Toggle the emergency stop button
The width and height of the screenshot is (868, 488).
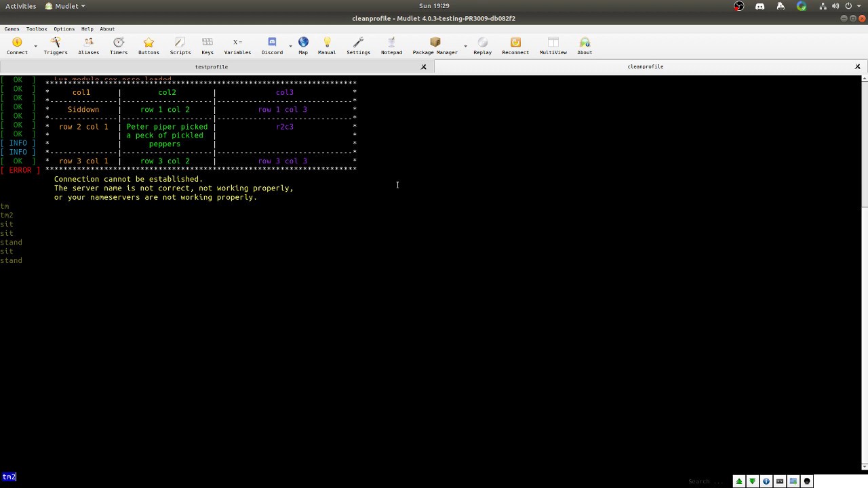coord(807,481)
